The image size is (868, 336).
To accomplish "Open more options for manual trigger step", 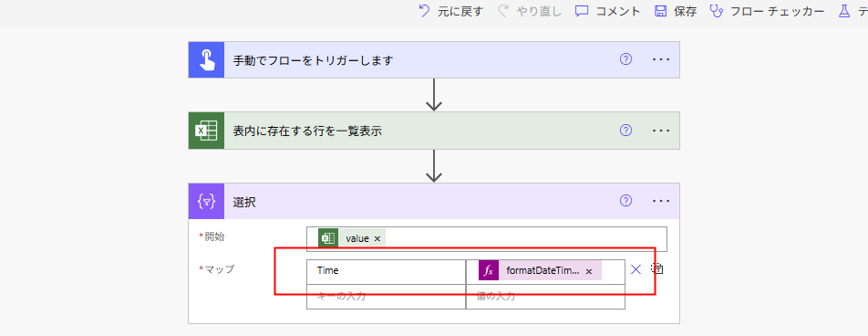I will [661, 59].
